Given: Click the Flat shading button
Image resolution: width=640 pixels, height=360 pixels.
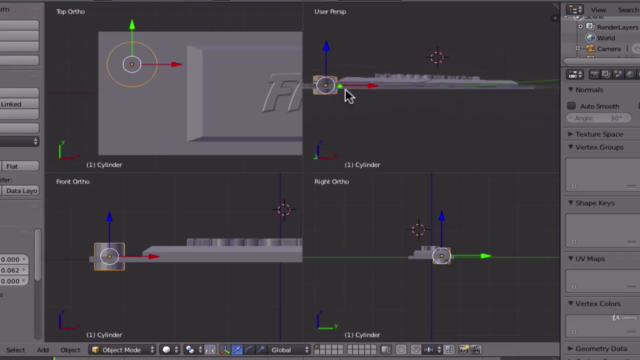Looking at the screenshot, I should (x=21, y=166).
